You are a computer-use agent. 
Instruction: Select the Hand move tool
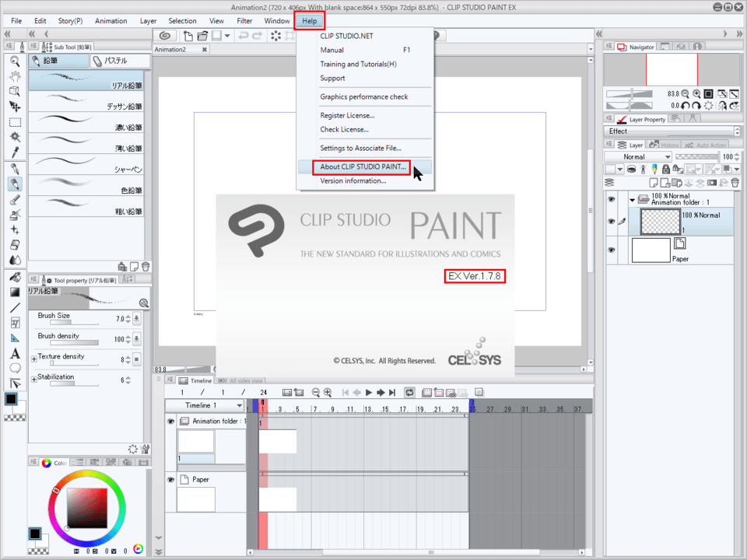(x=15, y=76)
